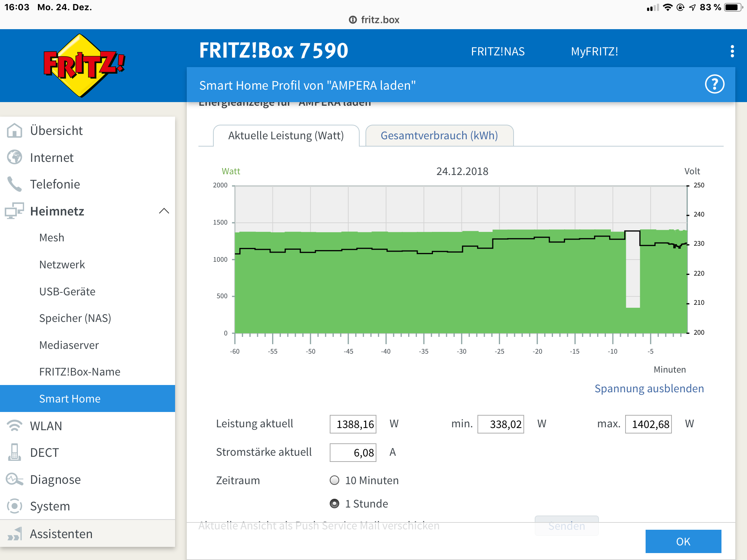747x560 pixels.
Task: Click the Telefonie phone handset icon
Action: point(15,184)
